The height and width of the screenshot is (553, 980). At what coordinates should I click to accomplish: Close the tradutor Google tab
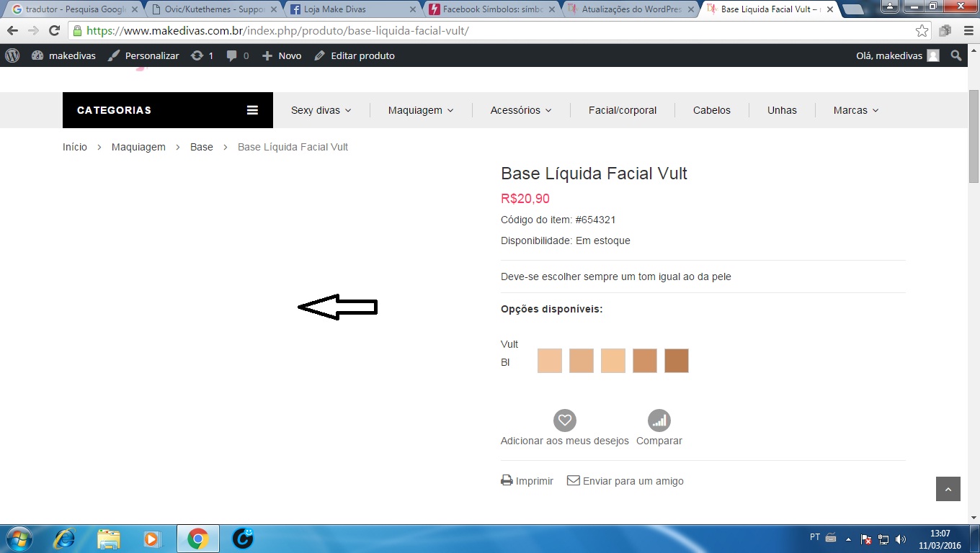pyautogui.click(x=134, y=9)
